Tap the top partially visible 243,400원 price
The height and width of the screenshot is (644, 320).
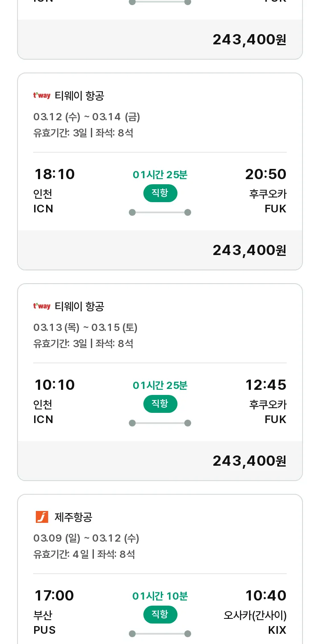(x=249, y=40)
